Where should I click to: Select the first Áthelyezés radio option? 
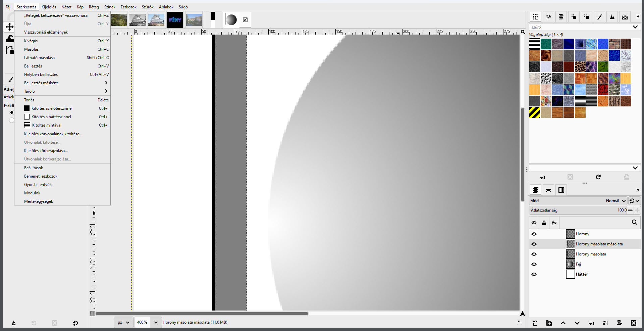12,112
